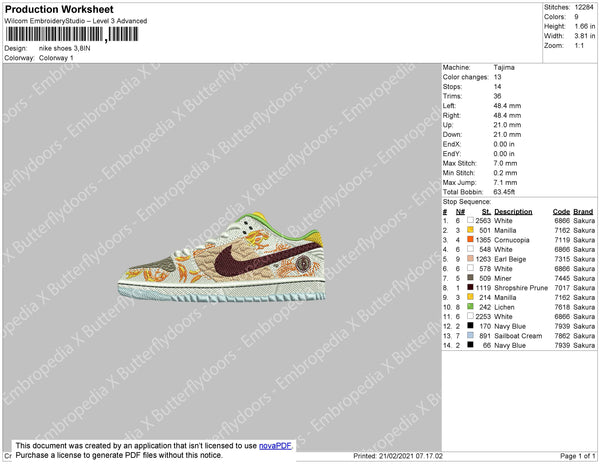This screenshot has width=600, height=464.
Task: Select the green Lichen color swatch
Action: pyautogui.click(x=470, y=307)
